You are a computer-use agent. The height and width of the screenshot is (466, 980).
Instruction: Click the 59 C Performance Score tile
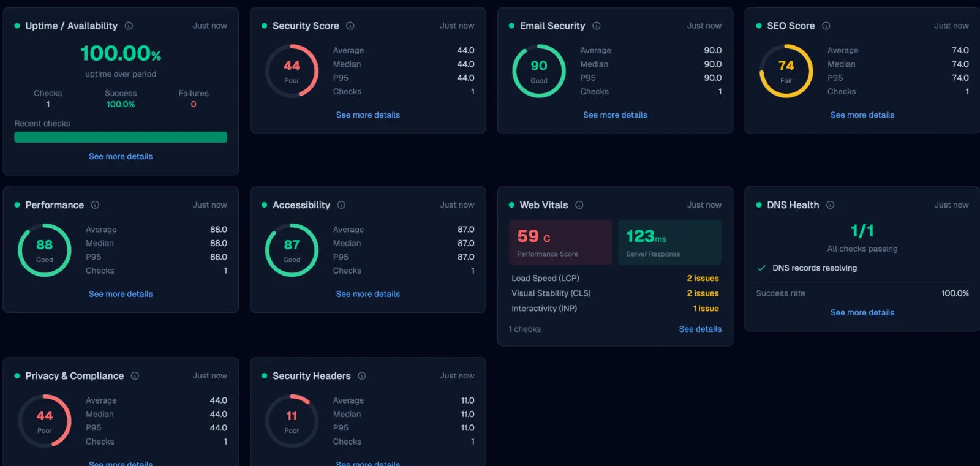click(x=560, y=242)
